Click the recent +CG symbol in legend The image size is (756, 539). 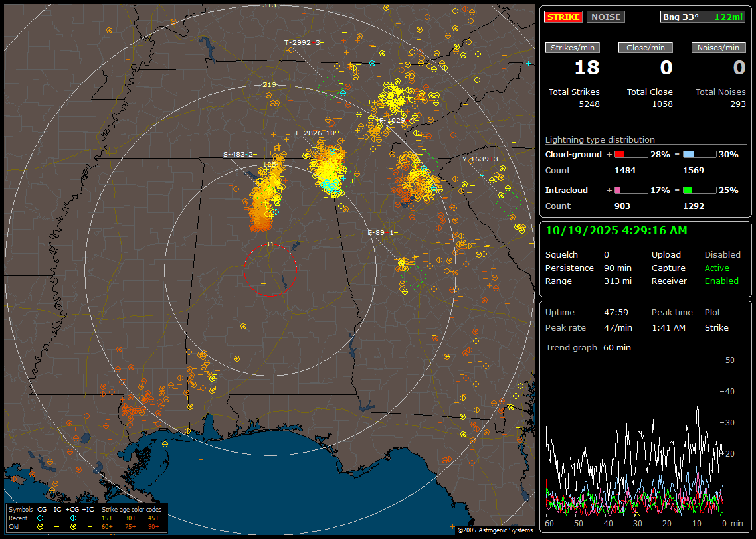coord(73,518)
